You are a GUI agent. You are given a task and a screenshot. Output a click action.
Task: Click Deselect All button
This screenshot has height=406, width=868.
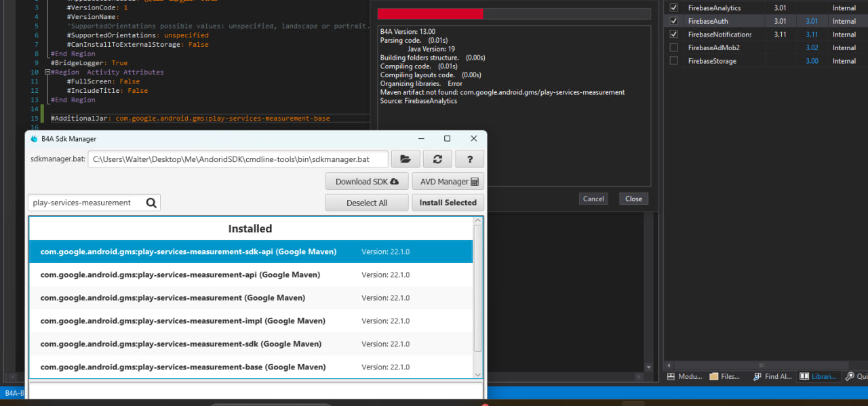(x=367, y=203)
